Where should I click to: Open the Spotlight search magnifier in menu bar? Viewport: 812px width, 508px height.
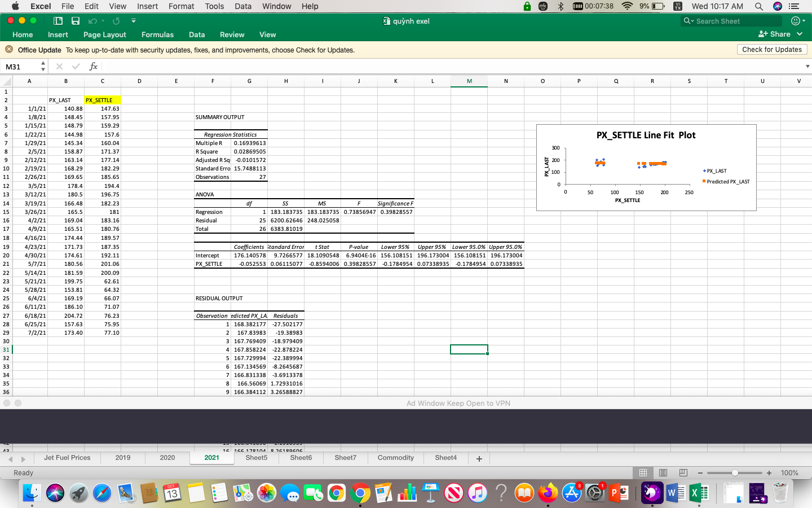pyautogui.click(x=759, y=6)
